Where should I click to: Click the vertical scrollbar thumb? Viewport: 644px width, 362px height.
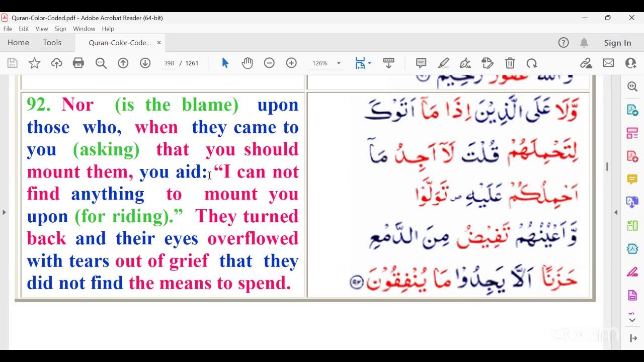[607, 166]
